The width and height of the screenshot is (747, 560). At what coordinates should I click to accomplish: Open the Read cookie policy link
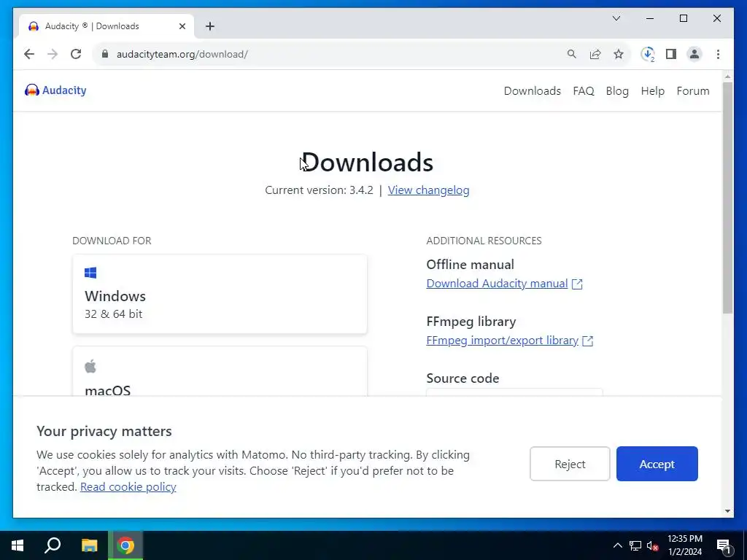point(128,486)
